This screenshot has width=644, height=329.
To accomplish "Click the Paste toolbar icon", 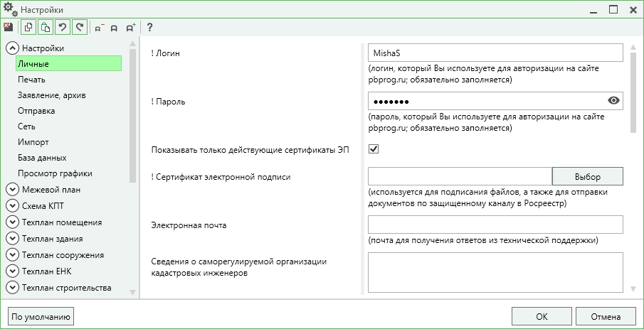I will click(46, 28).
